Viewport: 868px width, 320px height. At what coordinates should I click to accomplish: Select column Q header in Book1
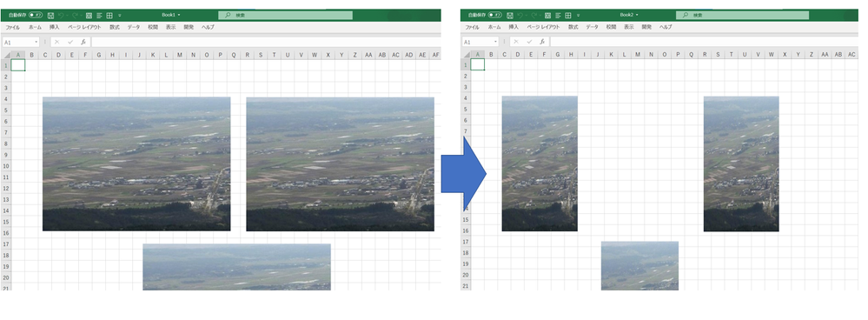[x=234, y=55]
